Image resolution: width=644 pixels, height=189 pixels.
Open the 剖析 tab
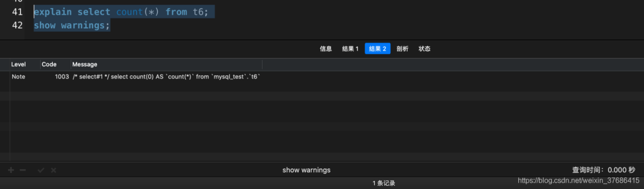tap(403, 49)
